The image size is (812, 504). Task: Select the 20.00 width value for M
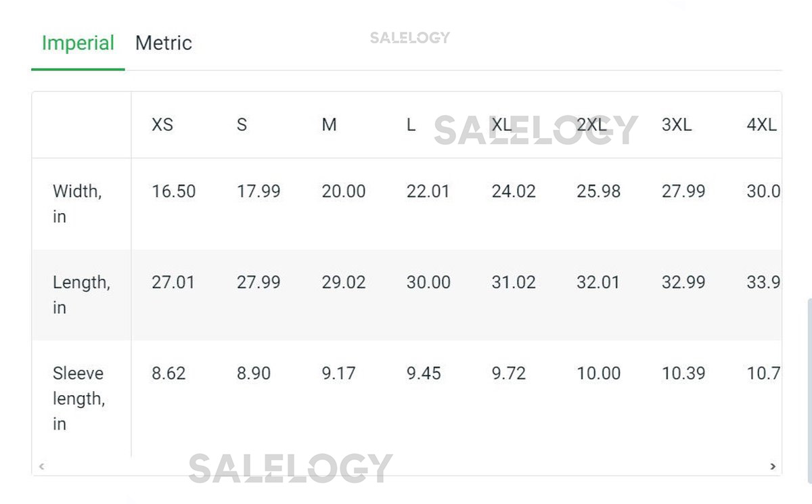click(x=344, y=191)
